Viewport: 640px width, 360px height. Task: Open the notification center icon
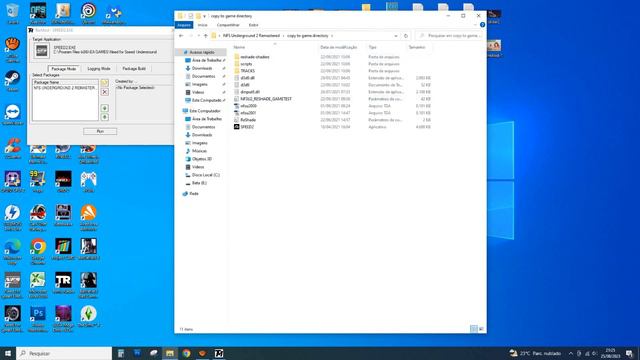tap(629, 353)
